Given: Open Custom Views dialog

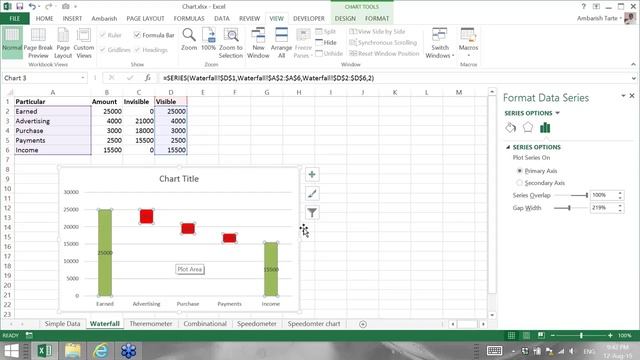Looking at the screenshot, I should click(84, 42).
